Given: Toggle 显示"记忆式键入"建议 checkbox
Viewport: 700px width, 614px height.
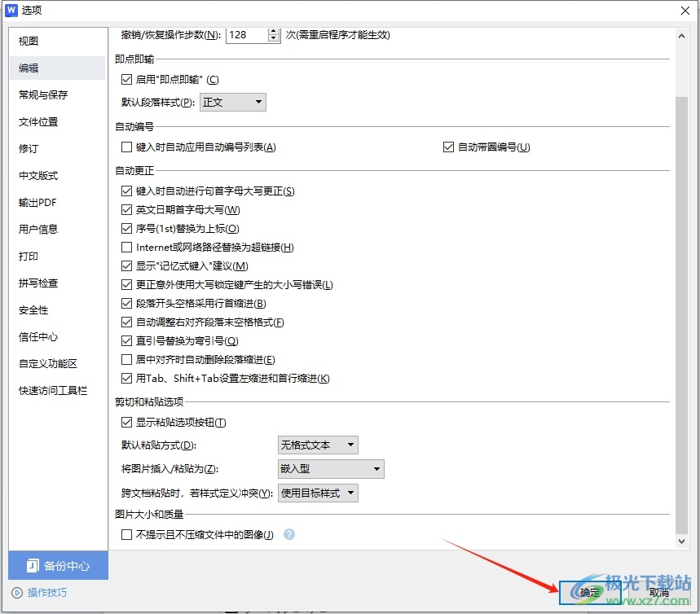Looking at the screenshot, I should coord(126,266).
